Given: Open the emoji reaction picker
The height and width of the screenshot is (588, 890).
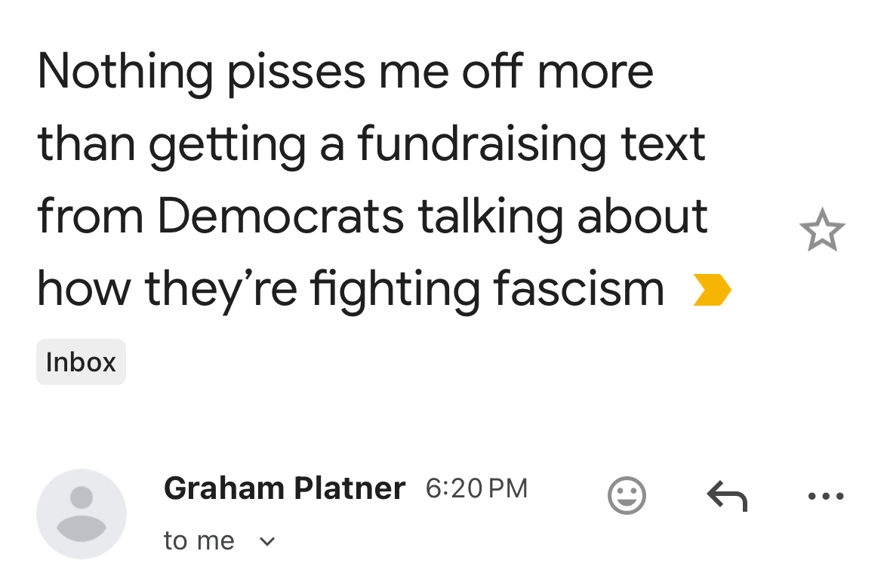Looking at the screenshot, I should click(627, 496).
